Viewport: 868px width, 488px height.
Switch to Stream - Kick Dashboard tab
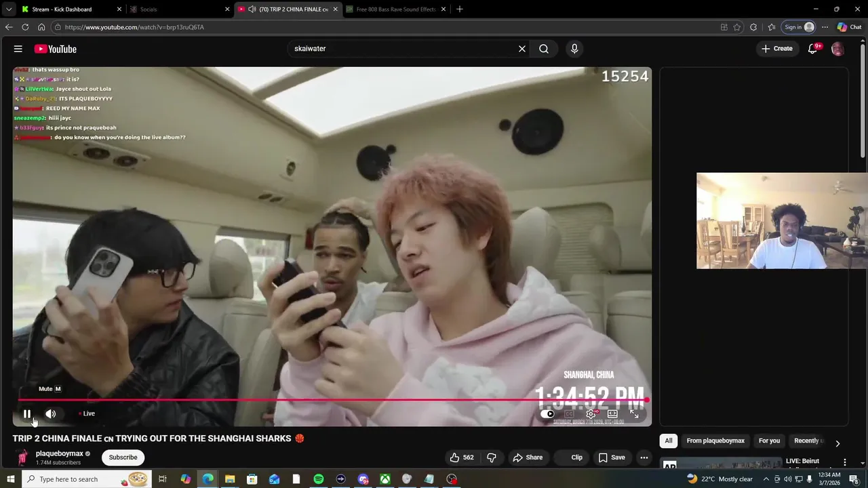pyautogui.click(x=71, y=9)
